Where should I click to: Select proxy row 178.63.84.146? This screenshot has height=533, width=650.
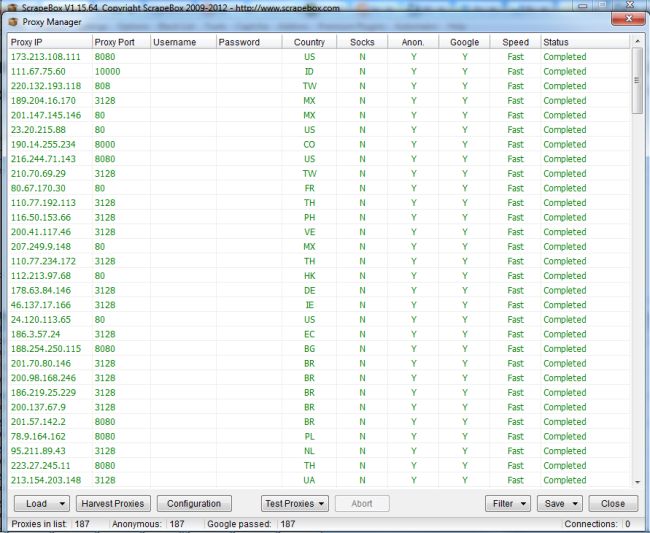point(319,290)
